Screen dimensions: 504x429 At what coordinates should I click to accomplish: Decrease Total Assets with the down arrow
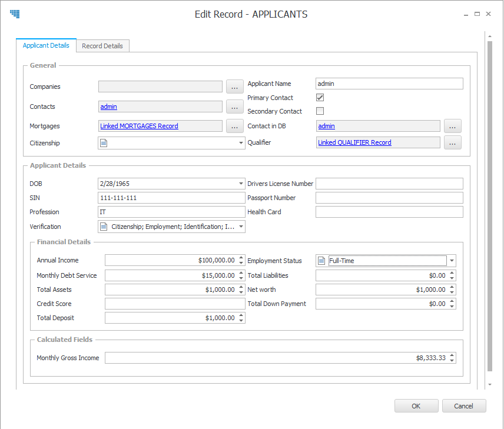[x=241, y=292]
